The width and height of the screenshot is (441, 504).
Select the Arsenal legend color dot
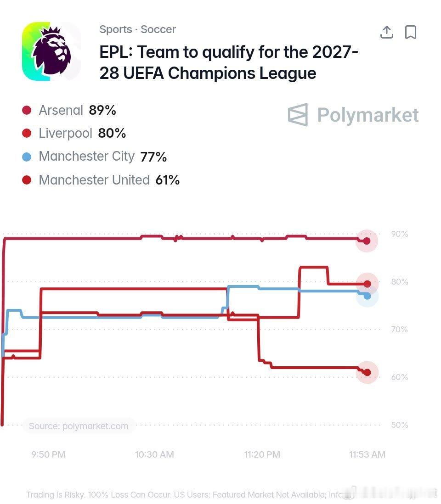point(27,110)
